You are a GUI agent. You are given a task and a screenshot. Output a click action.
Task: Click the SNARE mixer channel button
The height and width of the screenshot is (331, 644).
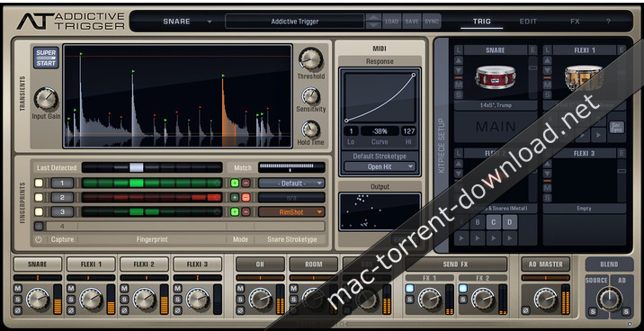(x=38, y=264)
